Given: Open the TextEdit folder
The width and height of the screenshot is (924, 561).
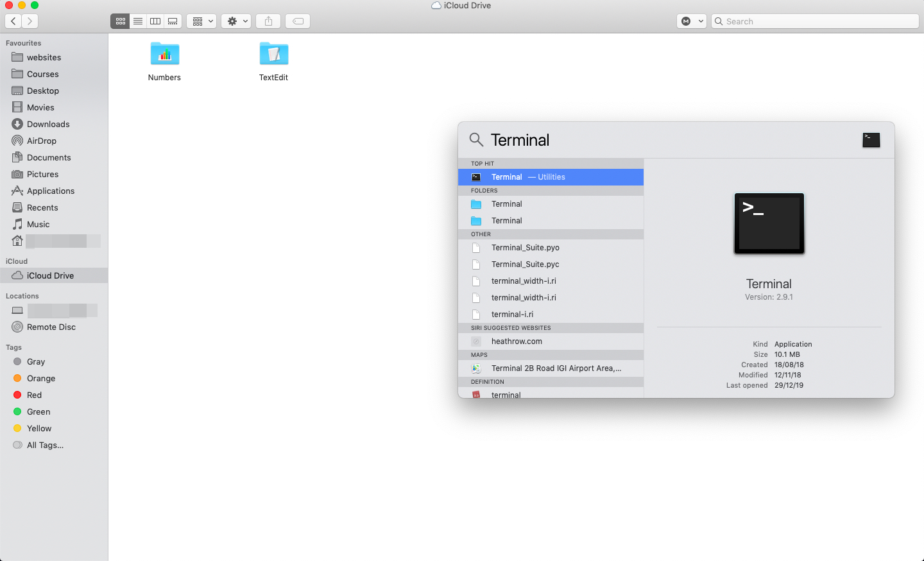Looking at the screenshot, I should pyautogui.click(x=274, y=61).
